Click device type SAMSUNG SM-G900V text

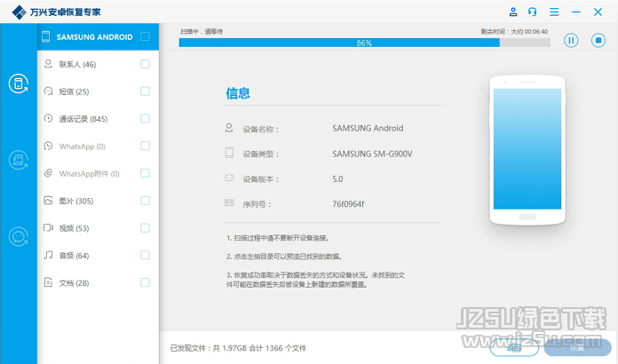tap(372, 154)
